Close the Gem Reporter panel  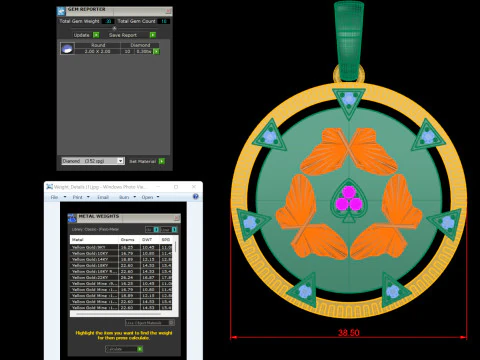click(x=168, y=11)
